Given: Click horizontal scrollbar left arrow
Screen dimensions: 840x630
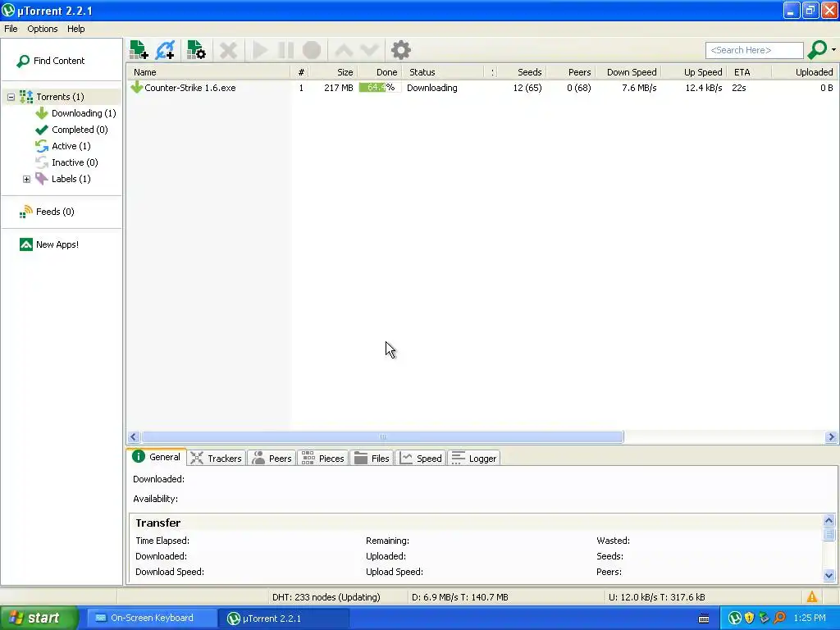Looking at the screenshot, I should (134, 437).
